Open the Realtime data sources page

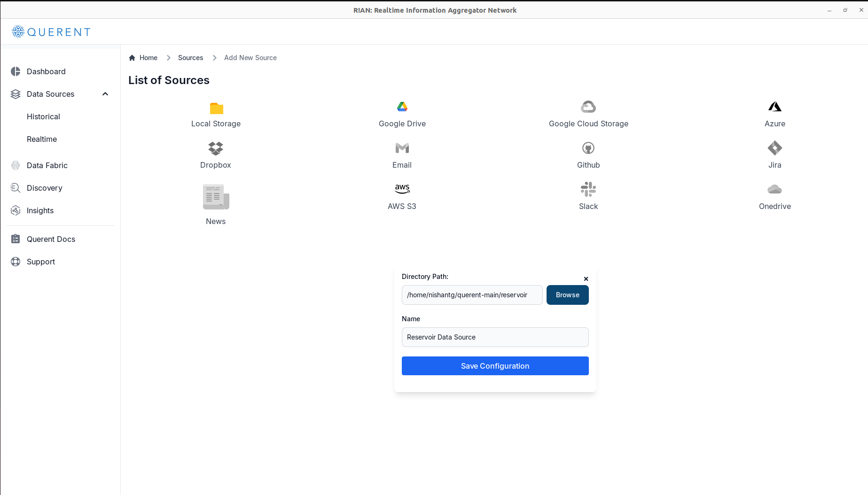pyautogui.click(x=42, y=139)
